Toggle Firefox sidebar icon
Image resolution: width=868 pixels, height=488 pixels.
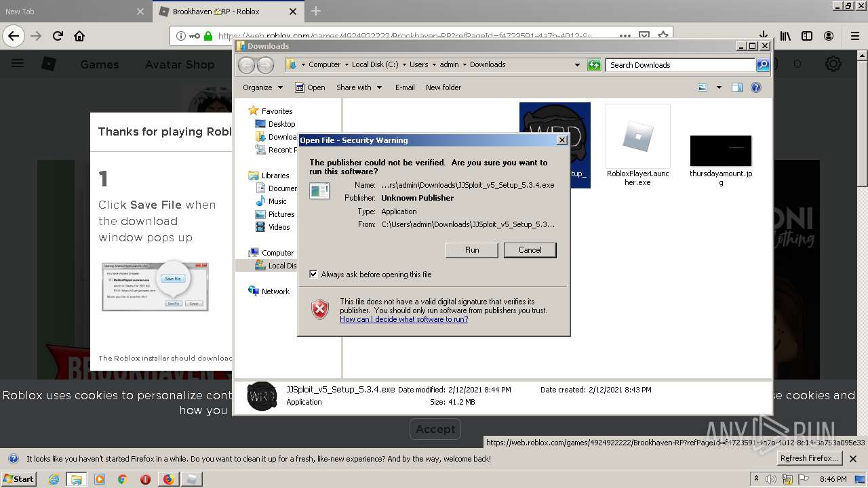(x=807, y=36)
